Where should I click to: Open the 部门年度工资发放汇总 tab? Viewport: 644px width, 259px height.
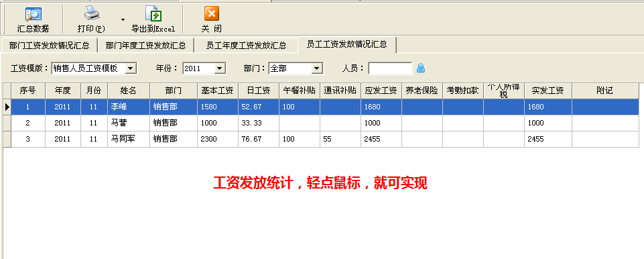[x=146, y=45]
